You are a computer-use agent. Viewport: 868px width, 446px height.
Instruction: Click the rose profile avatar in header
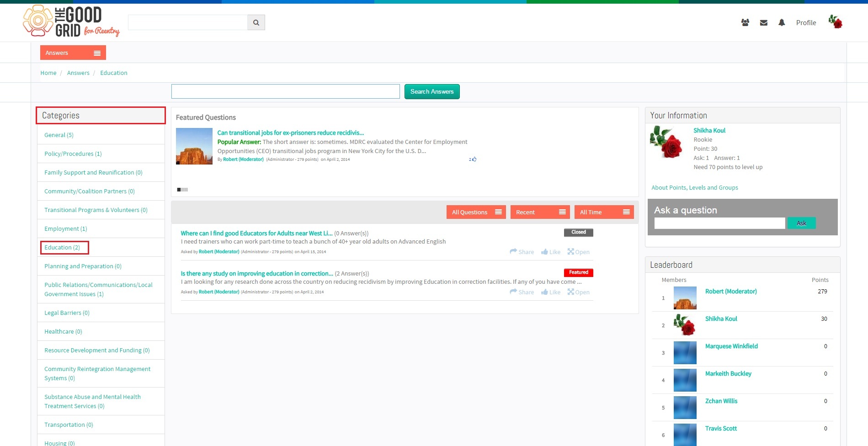point(836,21)
